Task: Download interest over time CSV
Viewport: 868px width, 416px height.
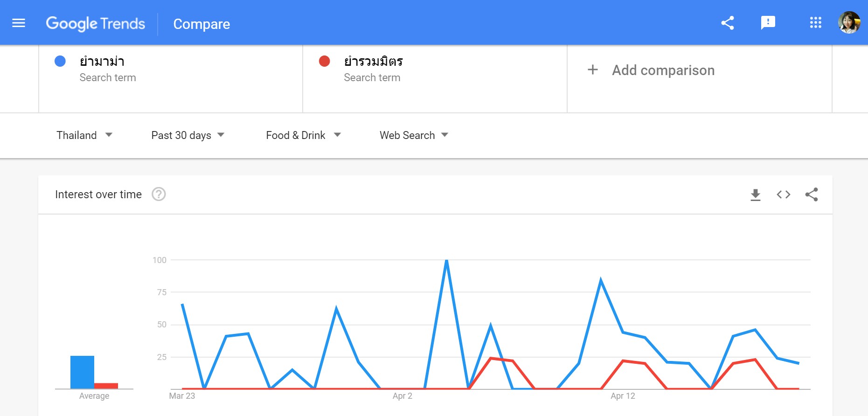Action: coord(755,194)
